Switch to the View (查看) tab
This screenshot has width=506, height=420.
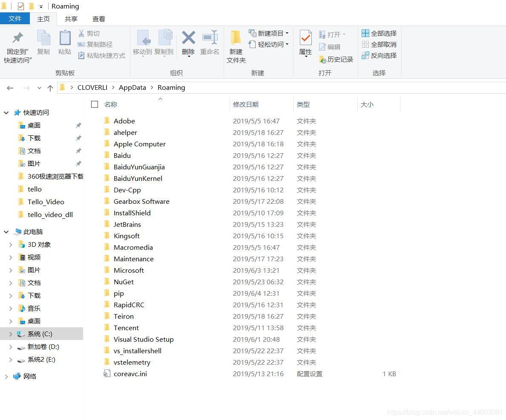(98, 19)
